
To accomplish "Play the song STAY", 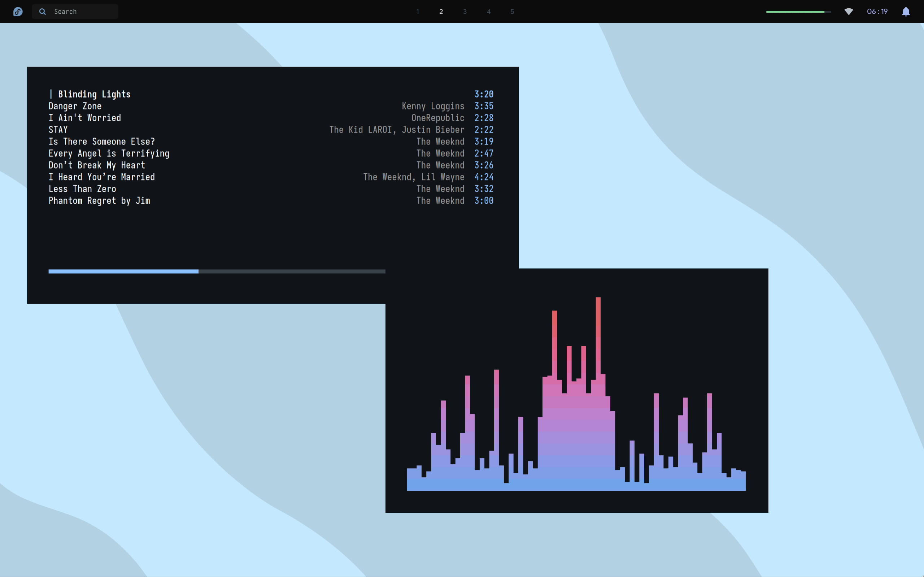I will click(x=58, y=130).
